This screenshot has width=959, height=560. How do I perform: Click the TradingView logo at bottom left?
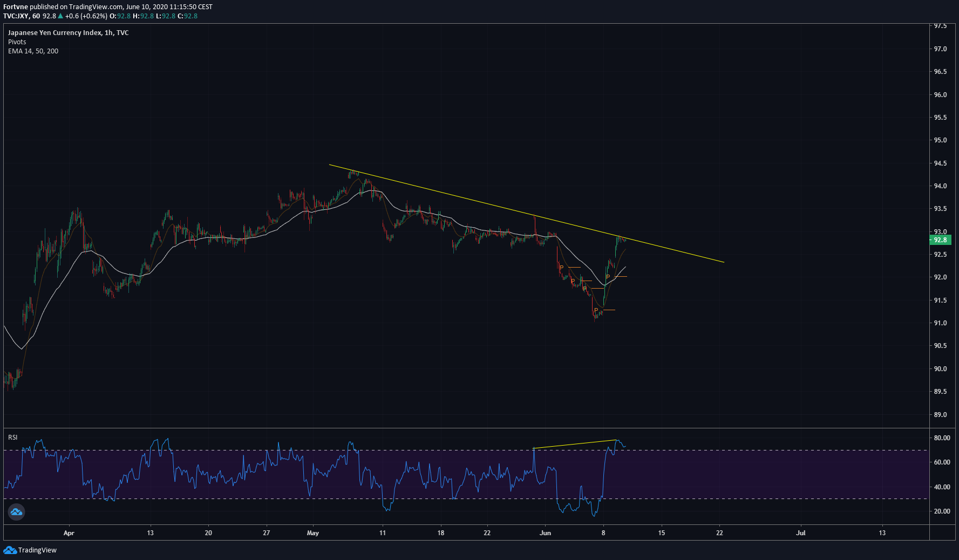click(30, 550)
